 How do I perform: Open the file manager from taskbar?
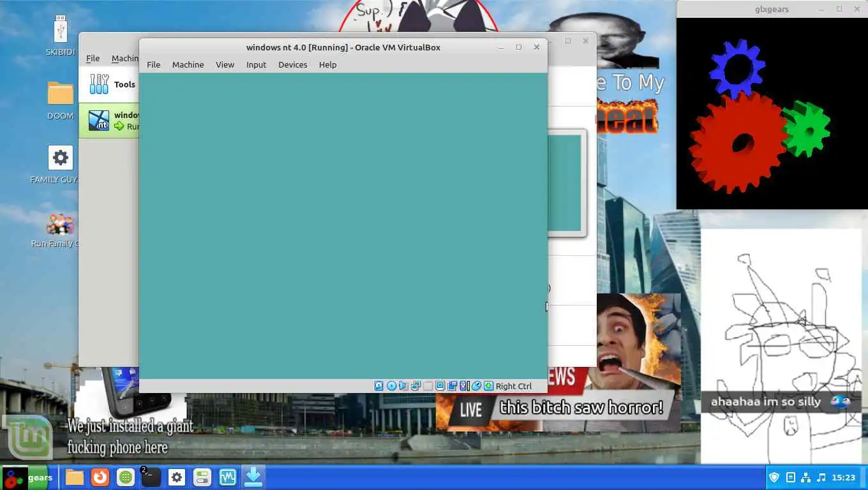point(75,477)
